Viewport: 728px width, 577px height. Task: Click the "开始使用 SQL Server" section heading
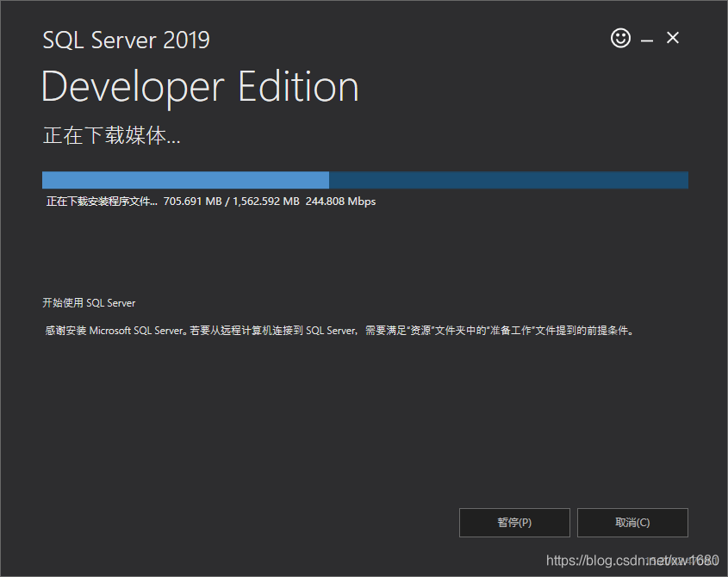pos(89,303)
